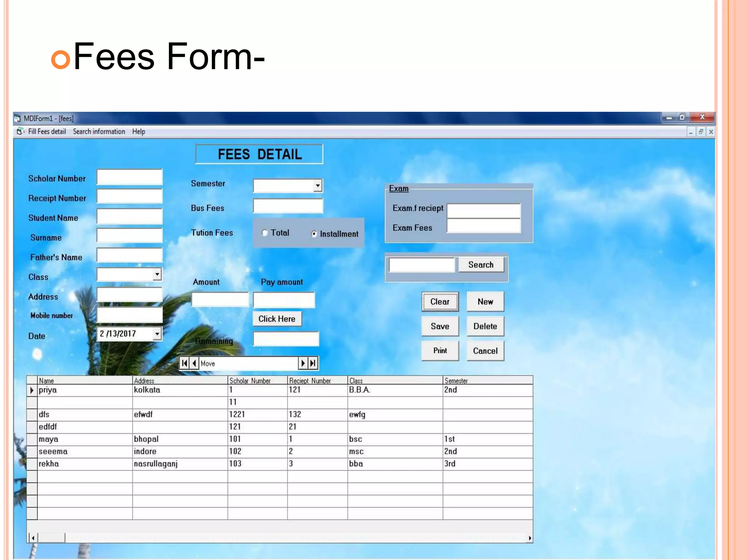Click the Semester column header
747x560 pixels.
pyautogui.click(x=488, y=380)
